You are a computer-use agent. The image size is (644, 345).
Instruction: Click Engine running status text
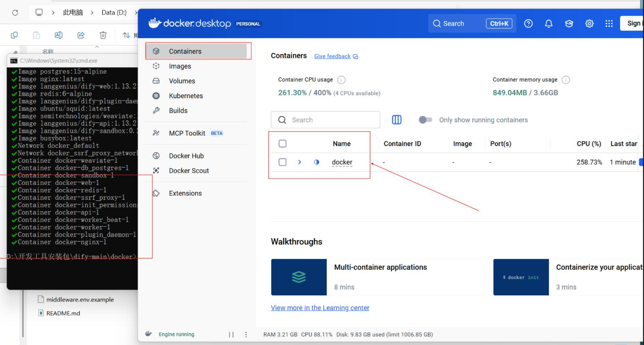(176, 334)
